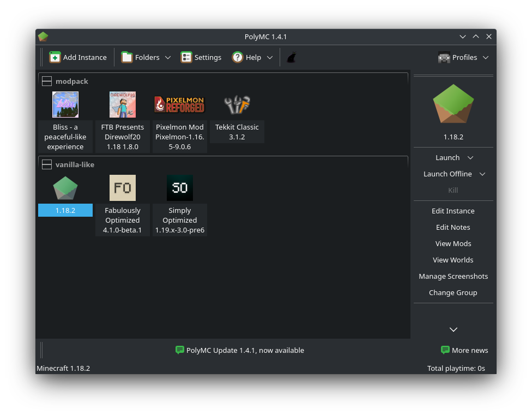Click FTB Presents Direwolf20 label

click(123, 137)
